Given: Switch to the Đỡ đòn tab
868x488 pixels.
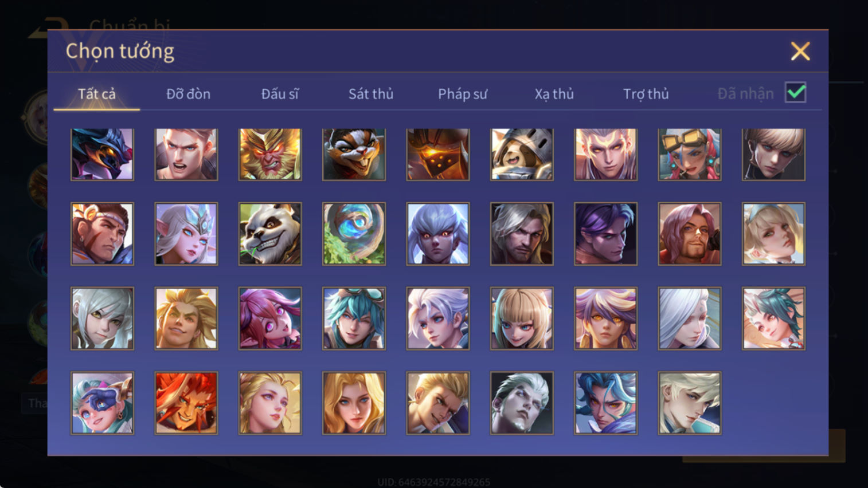Looking at the screenshot, I should 188,94.
